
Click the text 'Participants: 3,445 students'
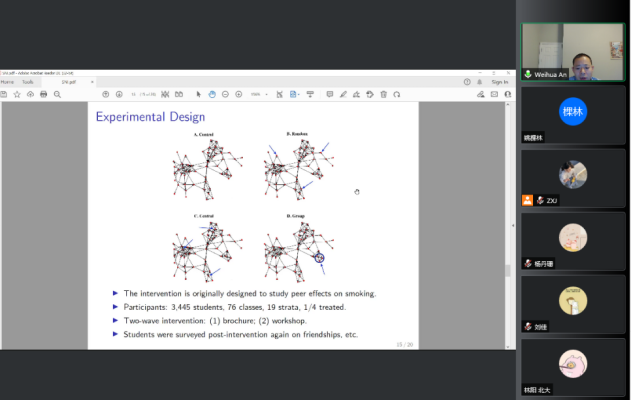click(173, 307)
